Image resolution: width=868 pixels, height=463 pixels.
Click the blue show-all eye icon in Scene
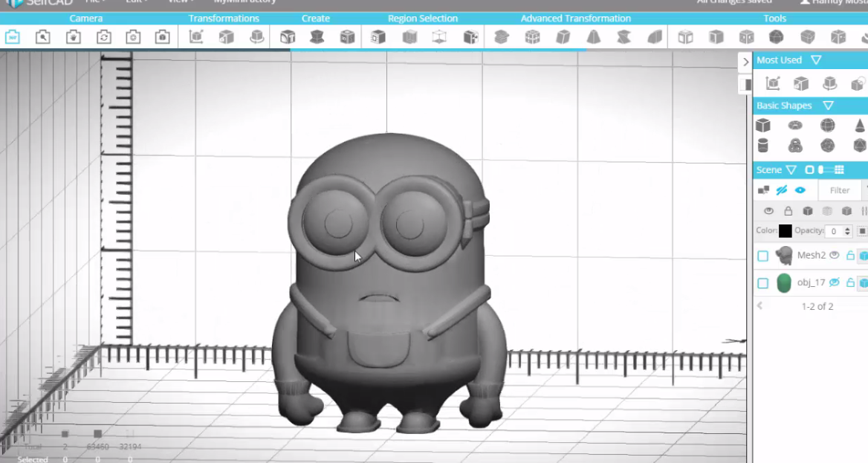point(800,190)
